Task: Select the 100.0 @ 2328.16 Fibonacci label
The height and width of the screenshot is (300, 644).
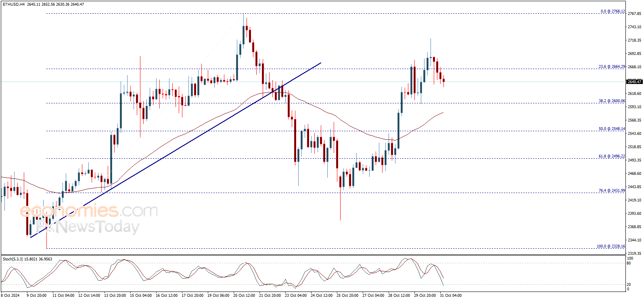Action: coord(611,246)
